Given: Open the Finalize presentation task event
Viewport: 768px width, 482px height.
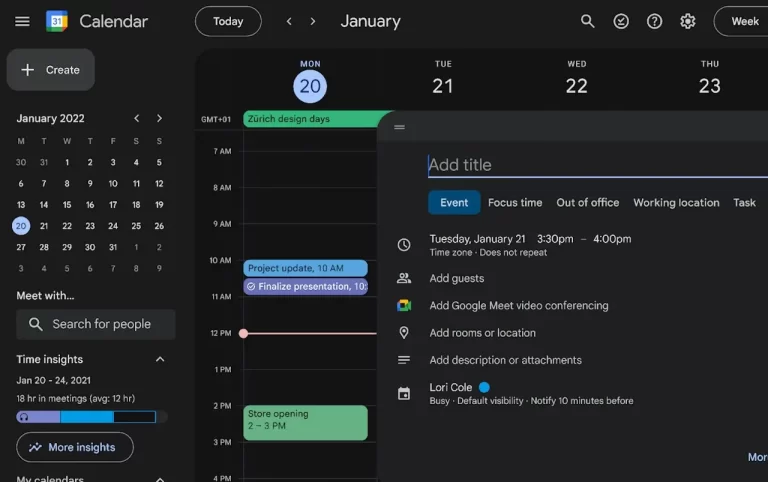Looking at the screenshot, I should (305, 286).
